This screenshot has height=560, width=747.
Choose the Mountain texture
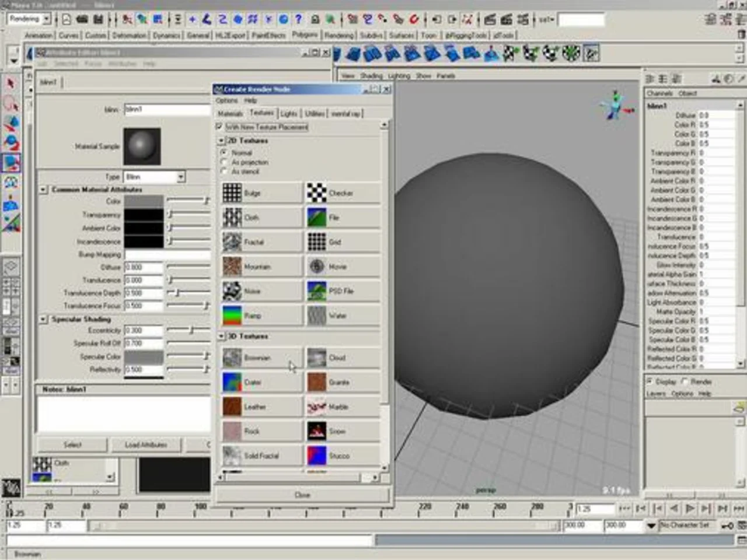coord(262,266)
